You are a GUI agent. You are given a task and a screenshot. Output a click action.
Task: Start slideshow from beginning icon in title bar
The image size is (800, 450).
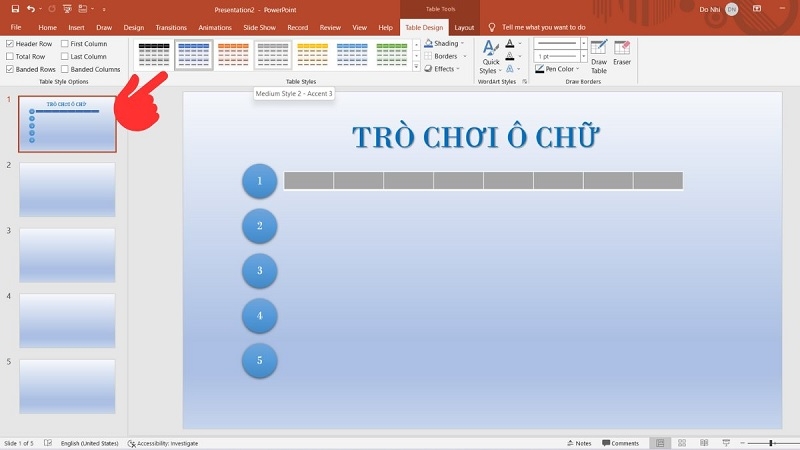67,9
